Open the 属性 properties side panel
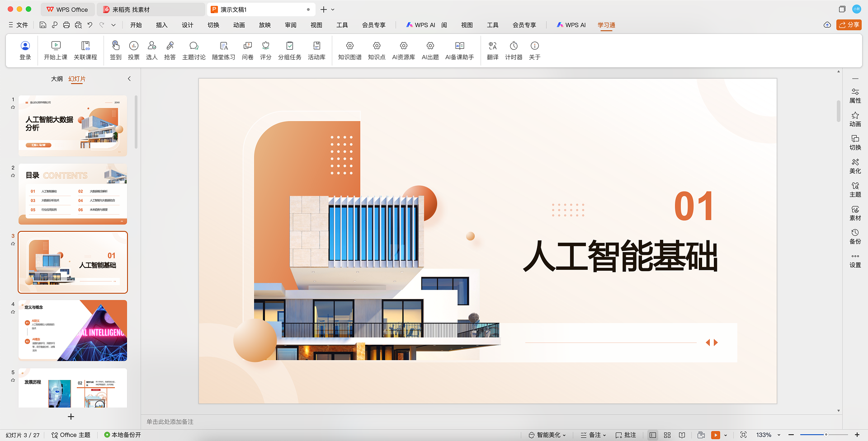Viewport: 868px width, 441px height. pyautogui.click(x=855, y=96)
